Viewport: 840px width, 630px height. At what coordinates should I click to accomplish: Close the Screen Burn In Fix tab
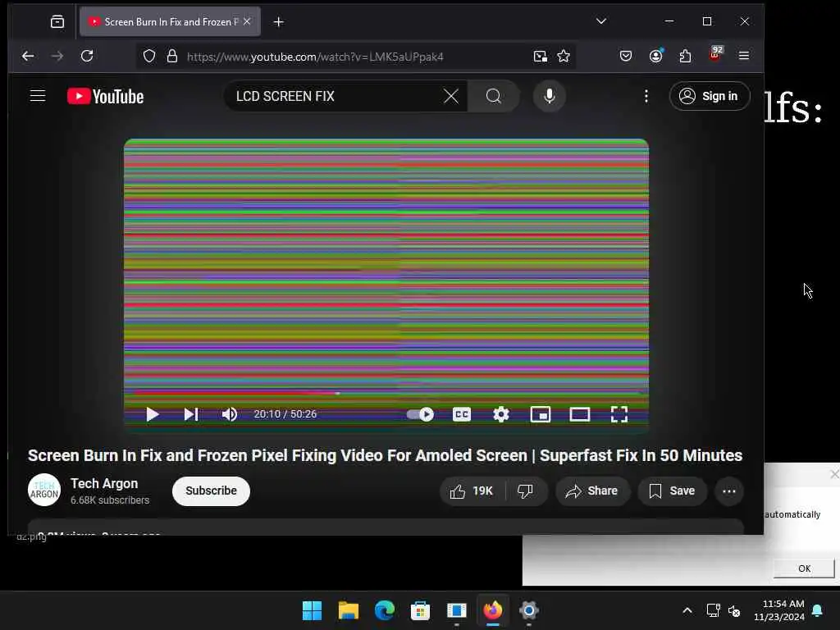coord(247,21)
